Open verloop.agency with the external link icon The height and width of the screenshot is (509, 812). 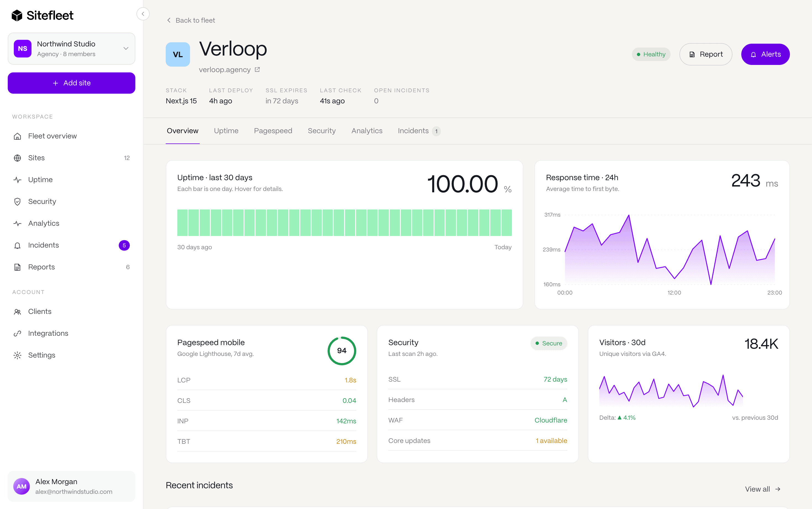click(257, 69)
